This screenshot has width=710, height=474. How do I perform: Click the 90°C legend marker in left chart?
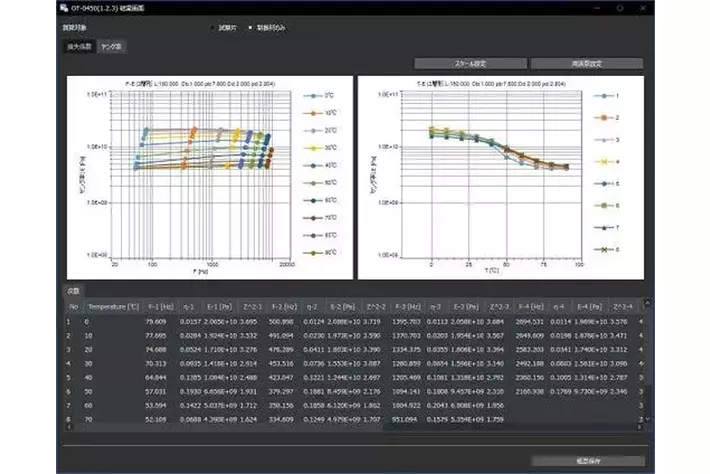[x=311, y=253]
